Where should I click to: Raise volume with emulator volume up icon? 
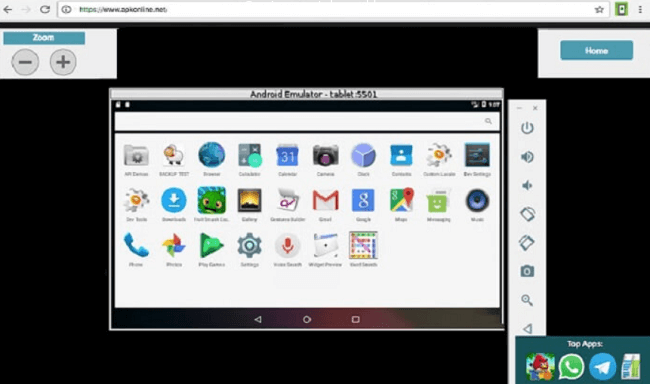527,157
